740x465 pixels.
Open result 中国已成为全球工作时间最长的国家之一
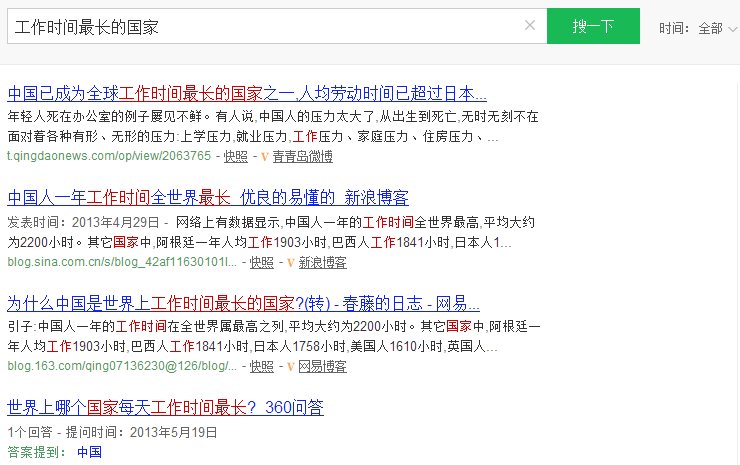(x=247, y=93)
